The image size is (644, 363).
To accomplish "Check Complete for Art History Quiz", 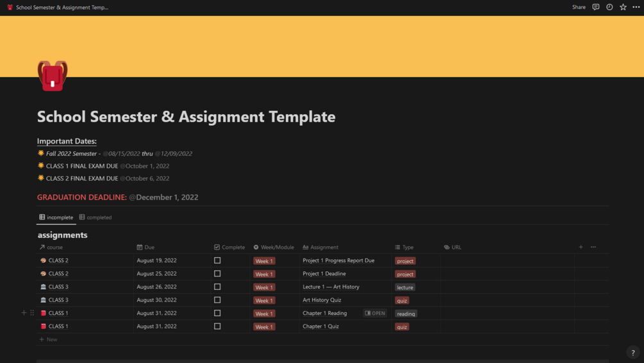I will (x=217, y=300).
